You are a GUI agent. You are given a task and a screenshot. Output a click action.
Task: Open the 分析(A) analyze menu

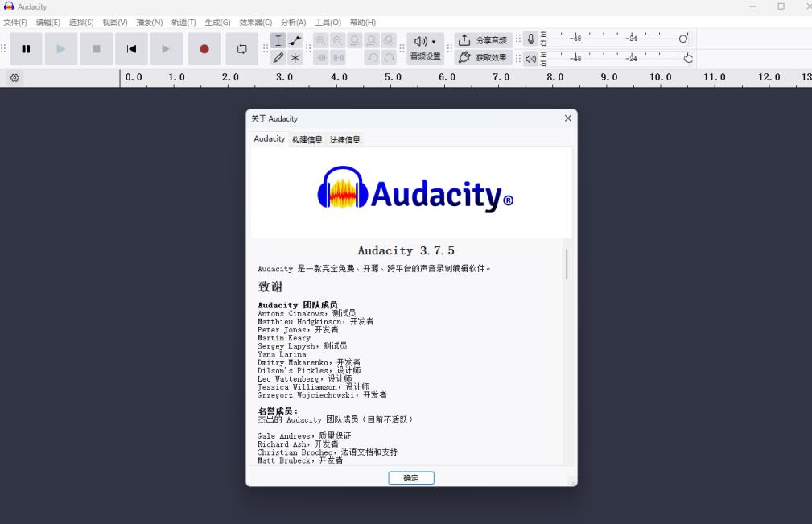click(x=294, y=23)
